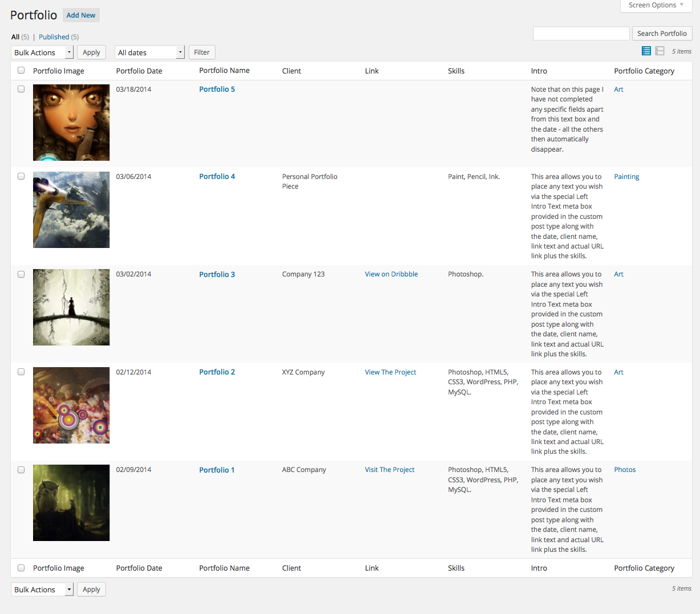Switch to excerpt view icon

(x=660, y=51)
